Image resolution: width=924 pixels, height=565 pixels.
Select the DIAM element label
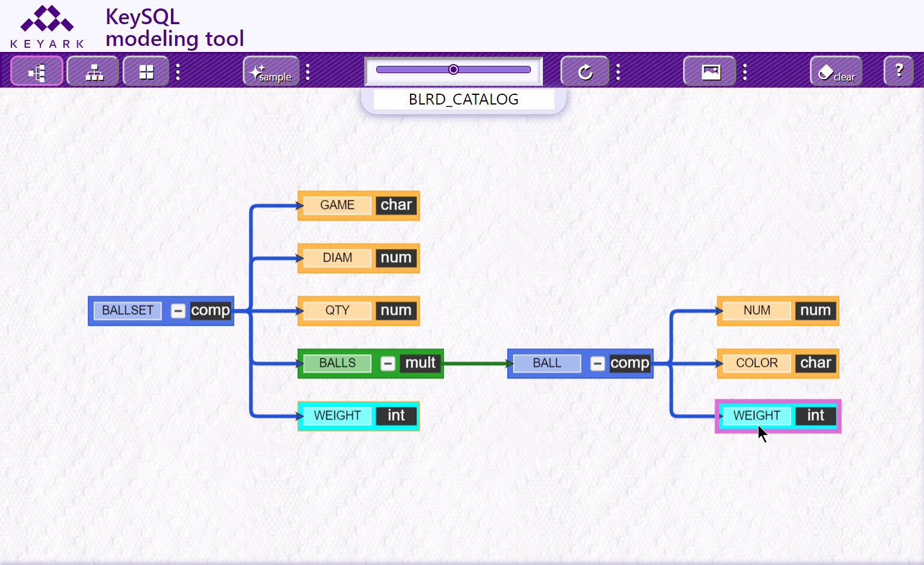pos(337,258)
